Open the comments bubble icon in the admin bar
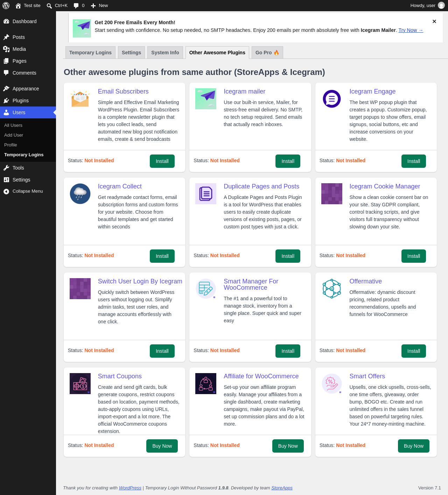Image resolution: width=448 pixels, height=495 pixels. [x=76, y=6]
